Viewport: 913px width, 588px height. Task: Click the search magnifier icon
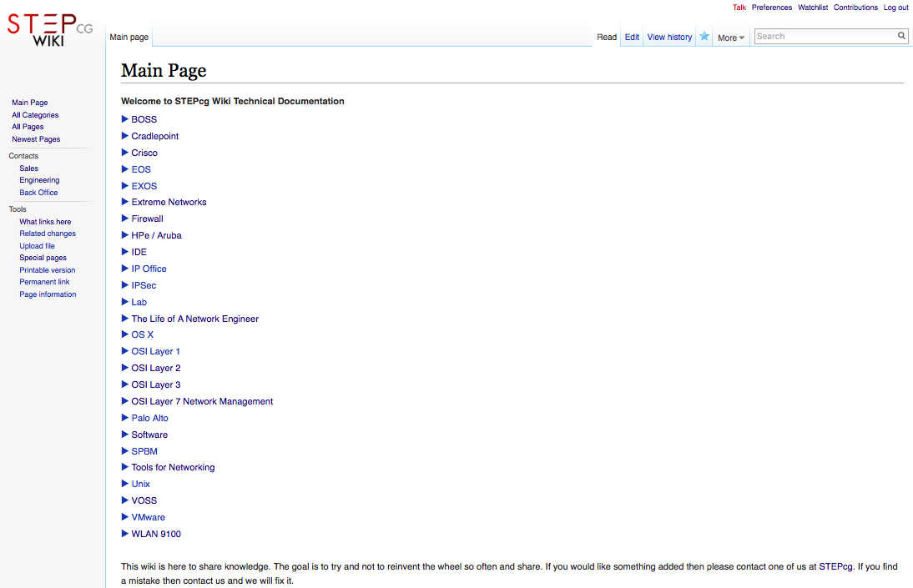coord(901,36)
